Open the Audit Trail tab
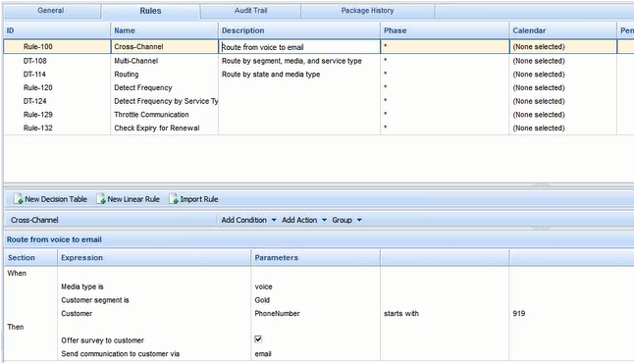Viewport: 635px width, 364px height. point(250,11)
